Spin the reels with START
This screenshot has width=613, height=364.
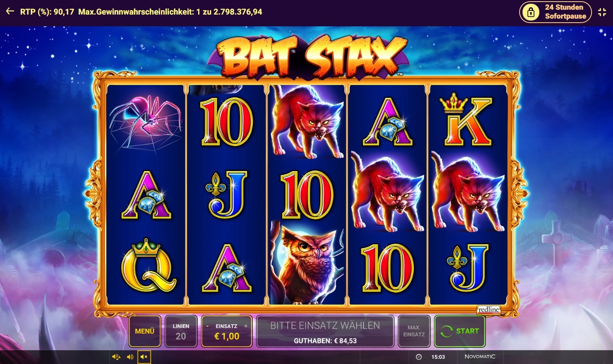pyautogui.click(x=460, y=331)
